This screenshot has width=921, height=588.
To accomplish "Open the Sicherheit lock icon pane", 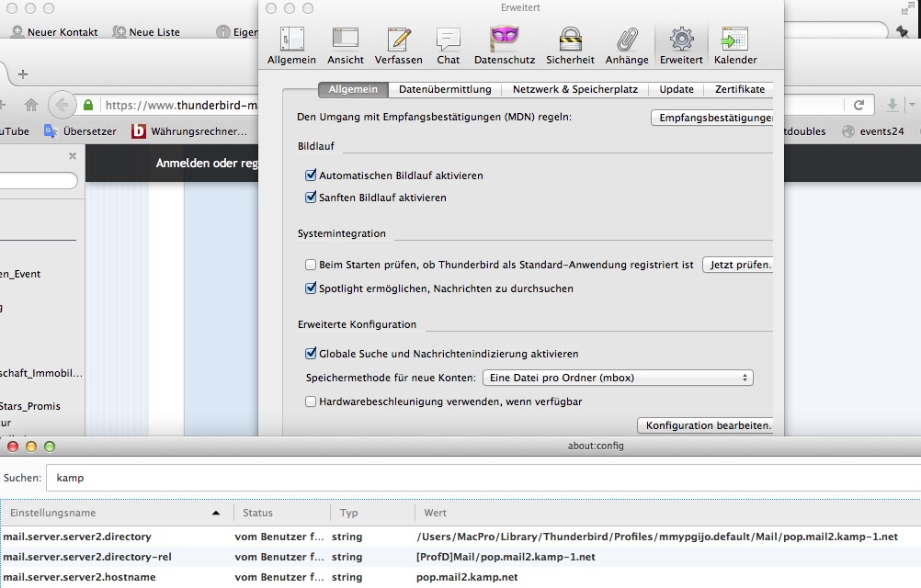I will (x=570, y=46).
